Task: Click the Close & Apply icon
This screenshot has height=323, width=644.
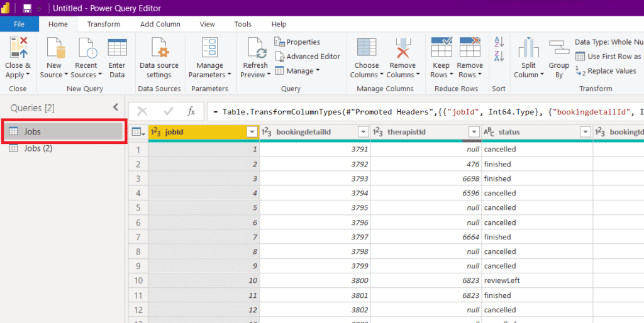Action: [x=18, y=50]
